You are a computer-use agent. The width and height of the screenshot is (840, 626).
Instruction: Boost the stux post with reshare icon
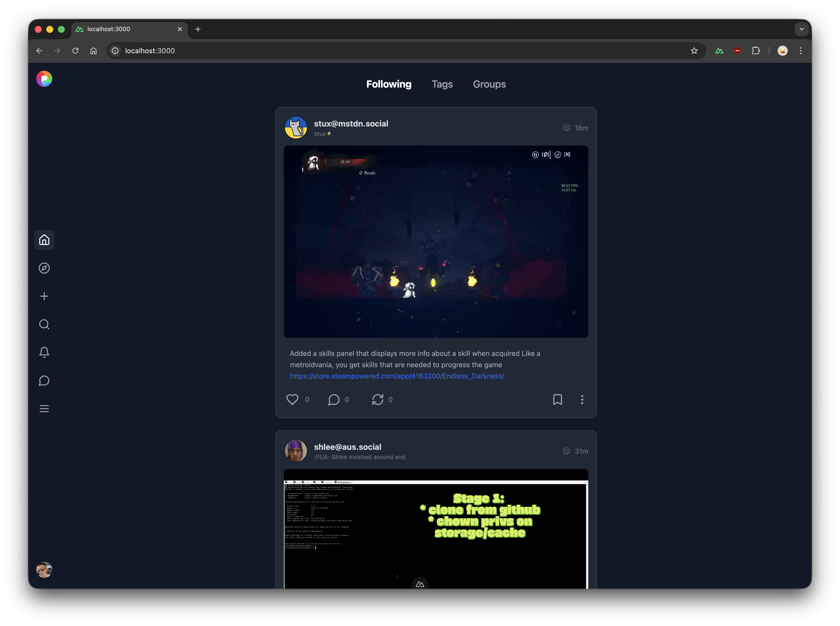point(378,399)
